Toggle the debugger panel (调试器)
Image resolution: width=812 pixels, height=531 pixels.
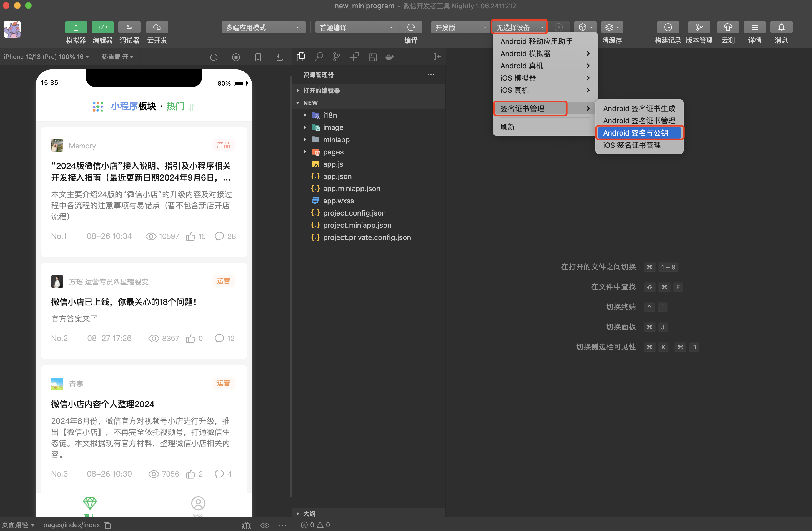pyautogui.click(x=129, y=27)
